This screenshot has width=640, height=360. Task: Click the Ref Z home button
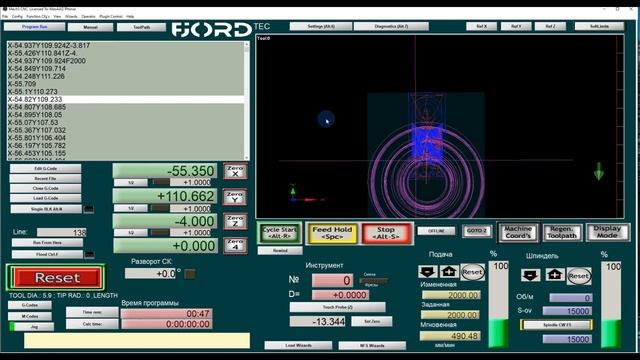tap(550, 26)
